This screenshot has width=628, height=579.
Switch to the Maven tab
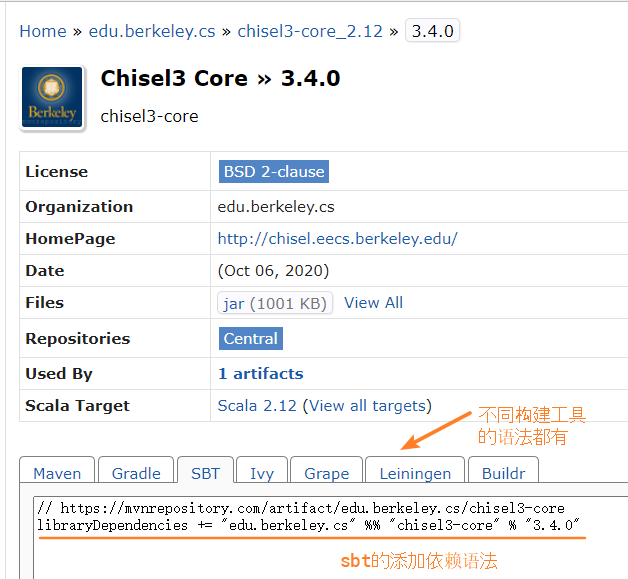57,470
